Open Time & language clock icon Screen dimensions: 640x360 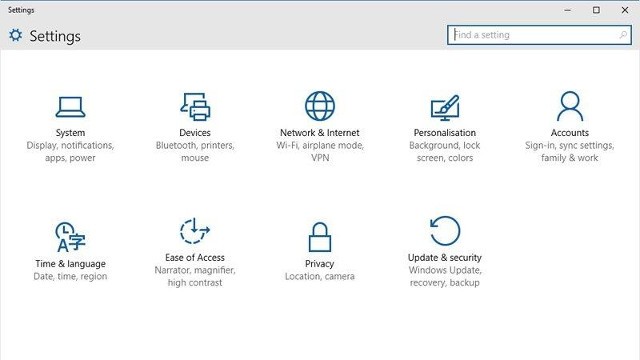70,237
